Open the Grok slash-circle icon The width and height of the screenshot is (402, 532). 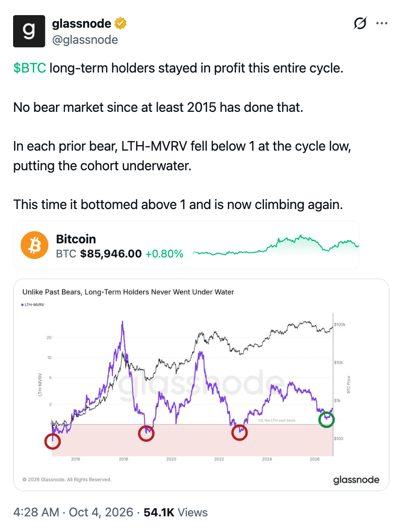[360, 23]
